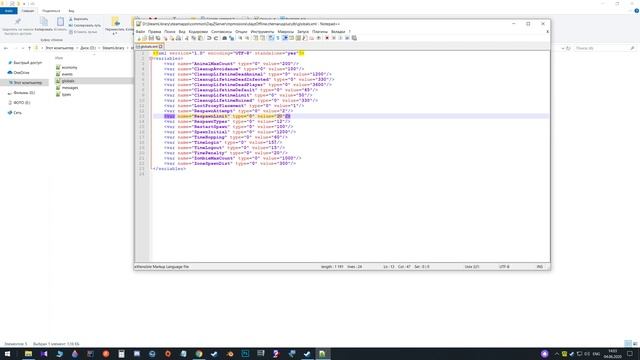This screenshot has height=360, width=640.
Task: Open the Windows Start menu
Action: click(7, 354)
